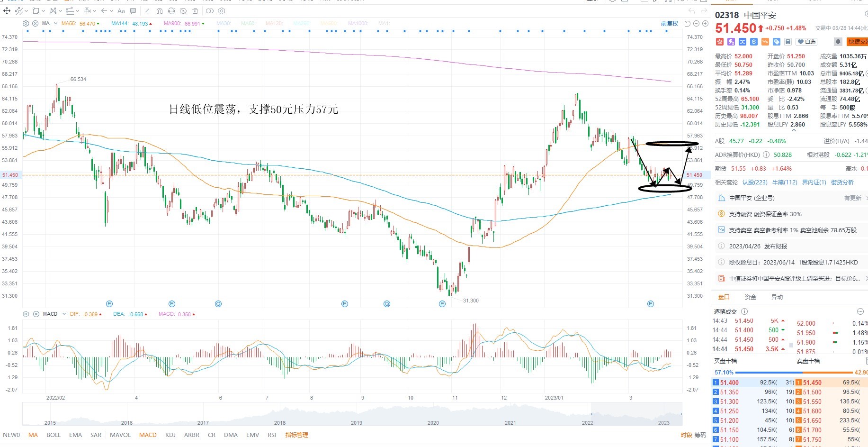The width and height of the screenshot is (868, 447).
Task: Zoom in chart with plus icon
Action: (705, 23)
